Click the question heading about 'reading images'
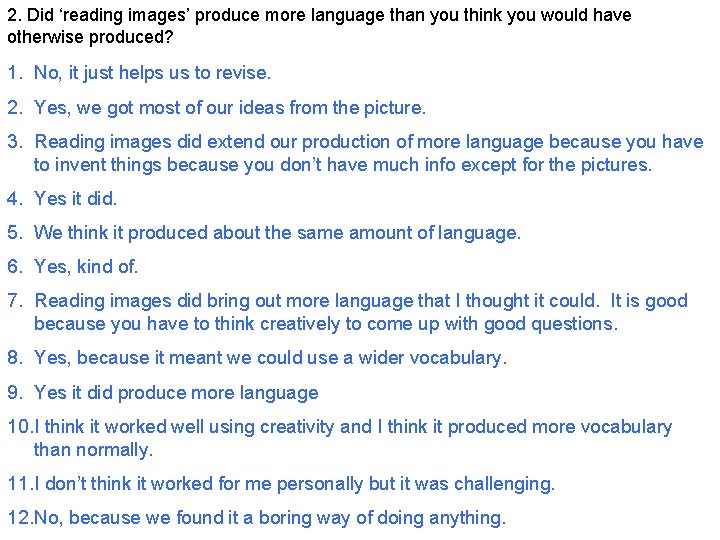The width and height of the screenshot is (720, 540). [x=320, y=16]
